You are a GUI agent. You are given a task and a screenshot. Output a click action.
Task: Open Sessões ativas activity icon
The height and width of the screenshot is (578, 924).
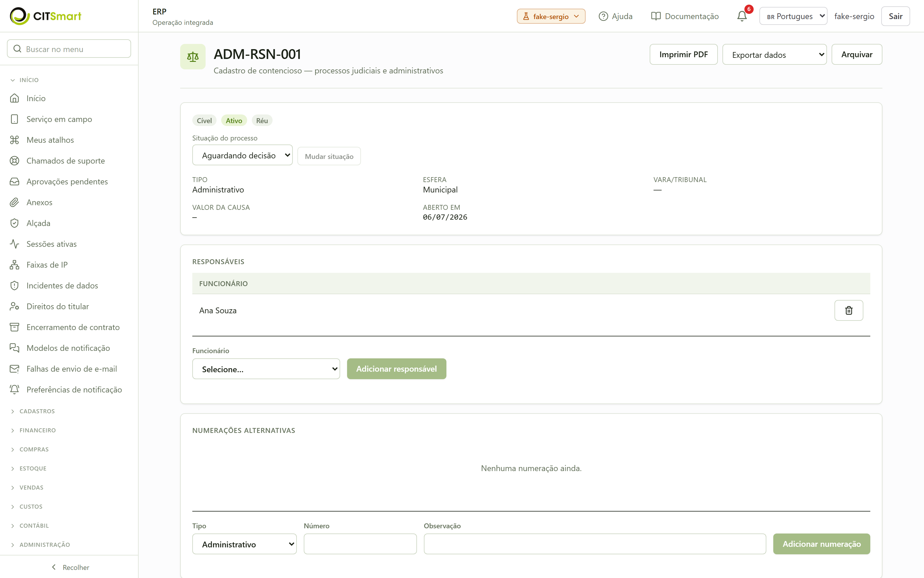(x=14, y=244)
